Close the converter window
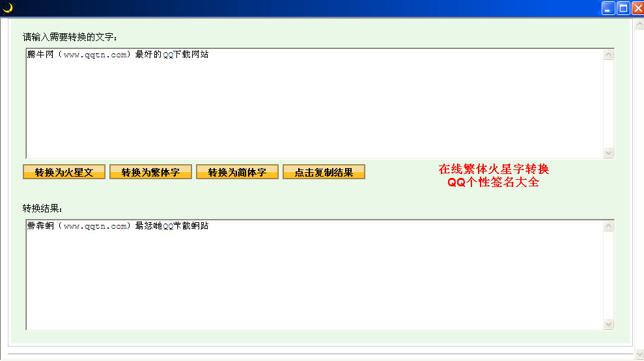644x361 pixels. point(636,8)
